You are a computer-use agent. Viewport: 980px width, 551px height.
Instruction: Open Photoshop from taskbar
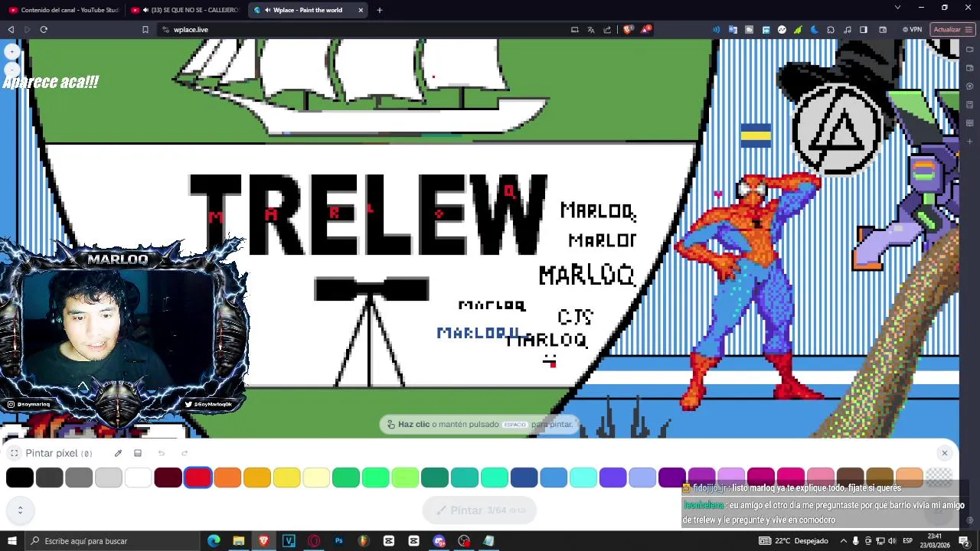[338, 541]
